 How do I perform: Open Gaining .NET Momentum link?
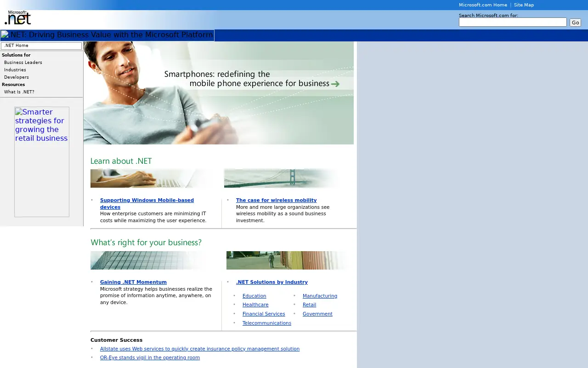133,282
